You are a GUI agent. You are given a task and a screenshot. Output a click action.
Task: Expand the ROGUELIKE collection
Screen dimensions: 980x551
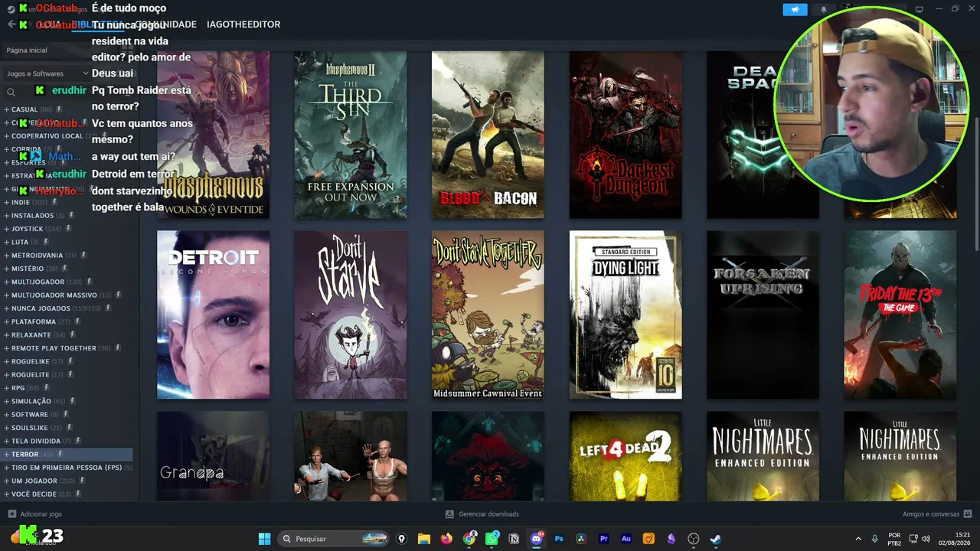click(x=6, y=361)
